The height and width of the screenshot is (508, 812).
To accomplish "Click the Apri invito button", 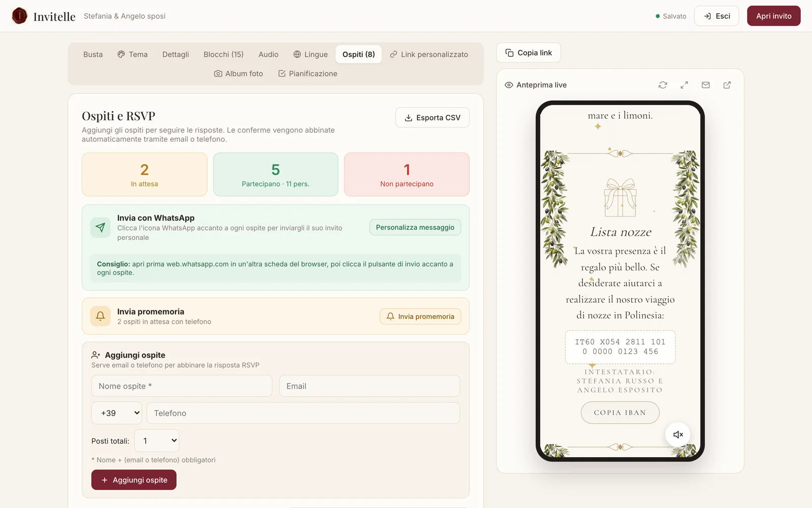I will click(774, 16).
